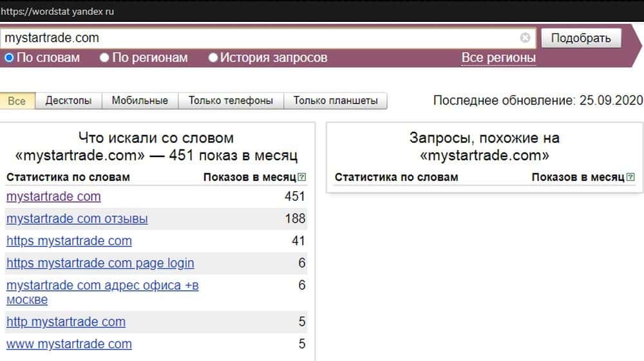The height and width of the screenshot is (361, 644).
Task: Open help icon next to right Показов в месяц
Action: [630, 177]
